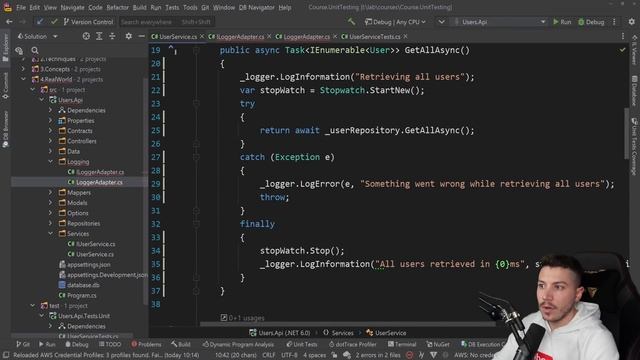
Task: Open the Unit Tests tool window
Action: (x=302, y=344)
